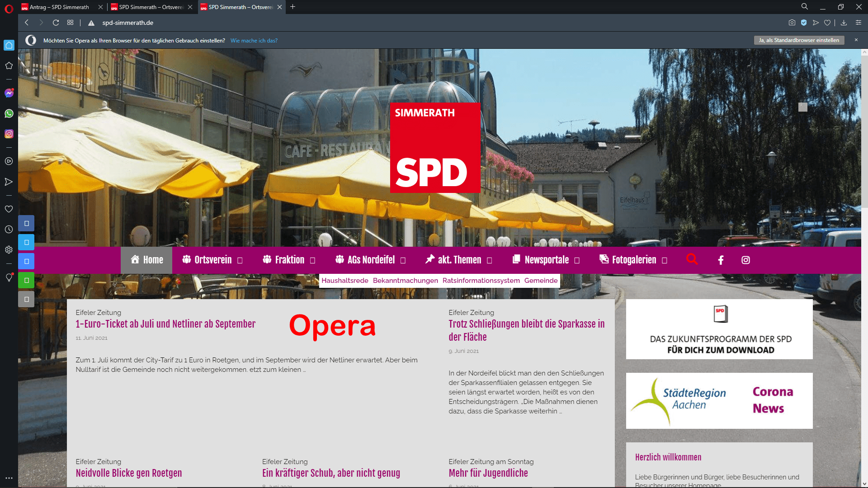Viewport: 868px width, 488px height.
Task: Open sidebar three-dots setup menu
Action: [9, 478]
